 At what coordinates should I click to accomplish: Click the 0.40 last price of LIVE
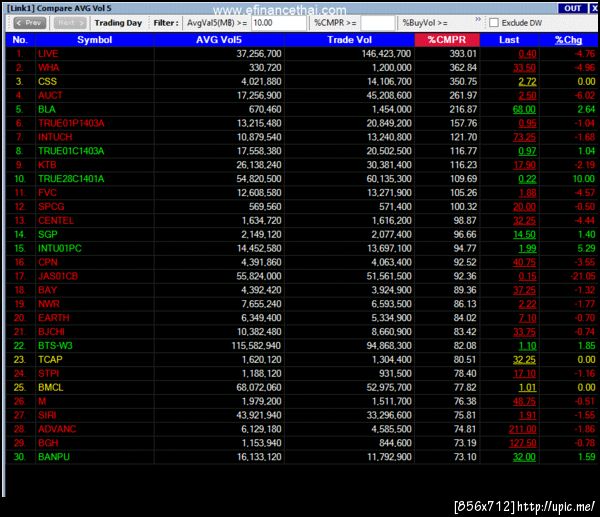pyautogui.click(x=527, y=54)
